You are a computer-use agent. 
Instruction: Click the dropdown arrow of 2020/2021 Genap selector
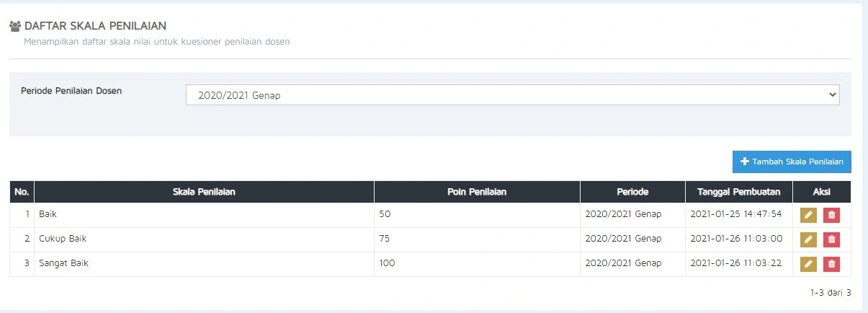coord(832,94)
